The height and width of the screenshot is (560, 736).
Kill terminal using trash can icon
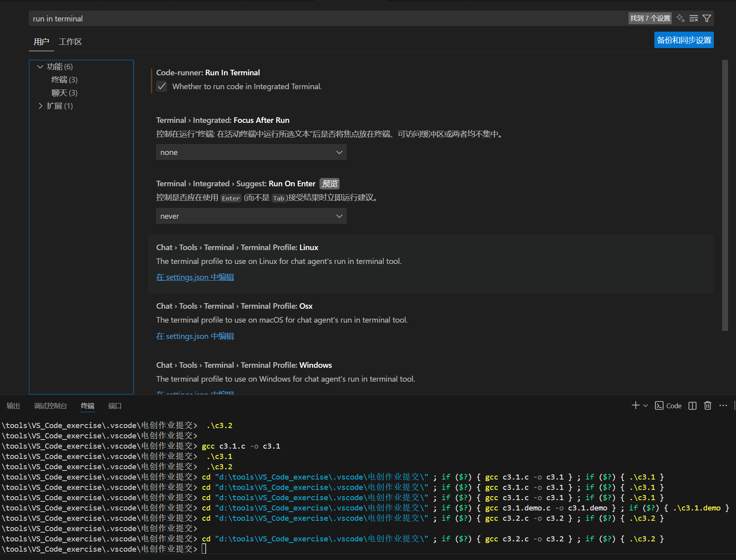pos(707,405)
